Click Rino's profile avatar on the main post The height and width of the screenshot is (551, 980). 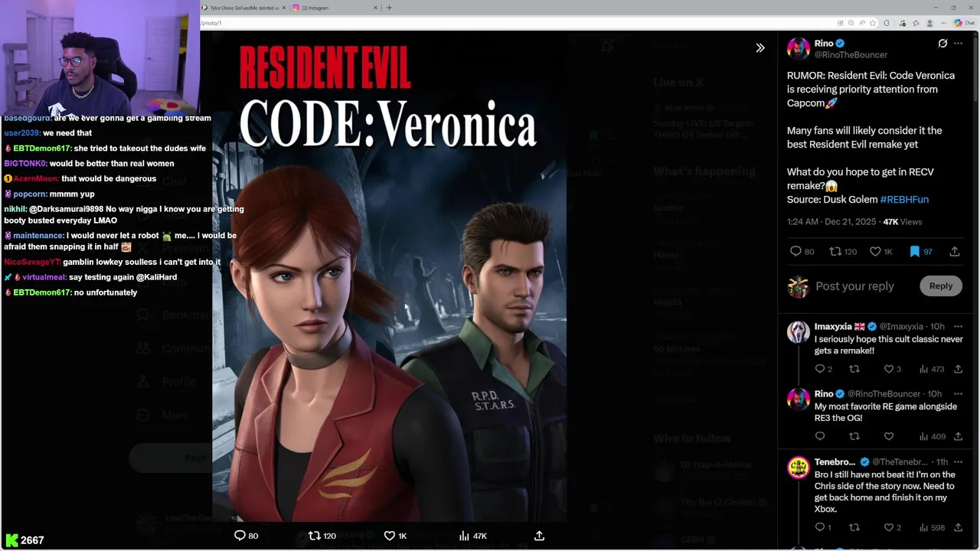[799, 49]
